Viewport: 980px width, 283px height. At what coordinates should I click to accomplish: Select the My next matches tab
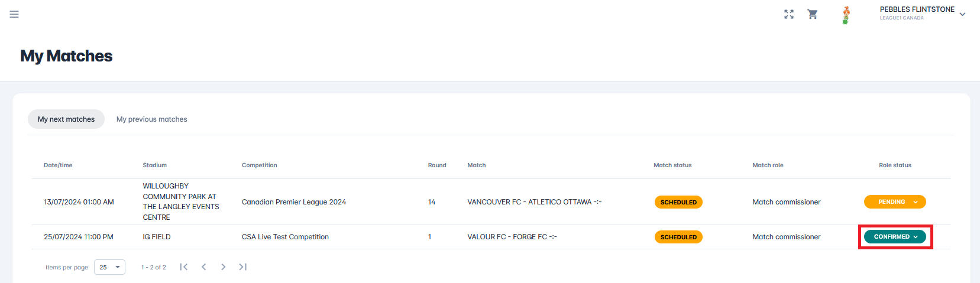click(x=66, y=119)
